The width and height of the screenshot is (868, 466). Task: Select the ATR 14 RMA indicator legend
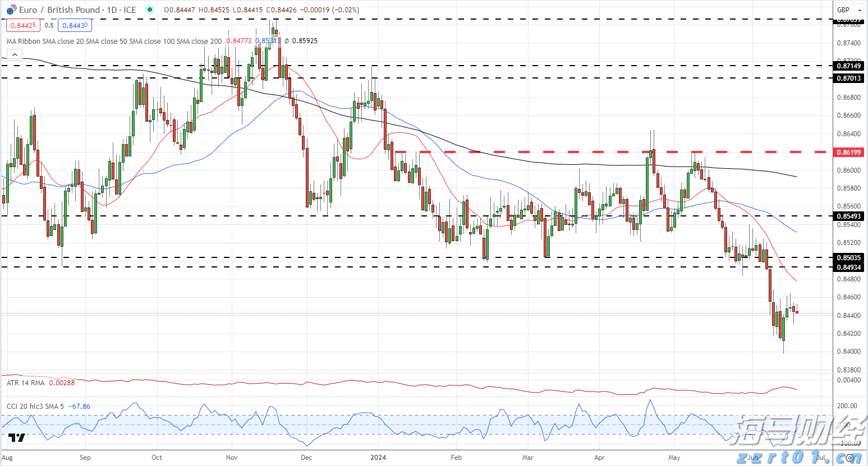click(x=25, y=382)
